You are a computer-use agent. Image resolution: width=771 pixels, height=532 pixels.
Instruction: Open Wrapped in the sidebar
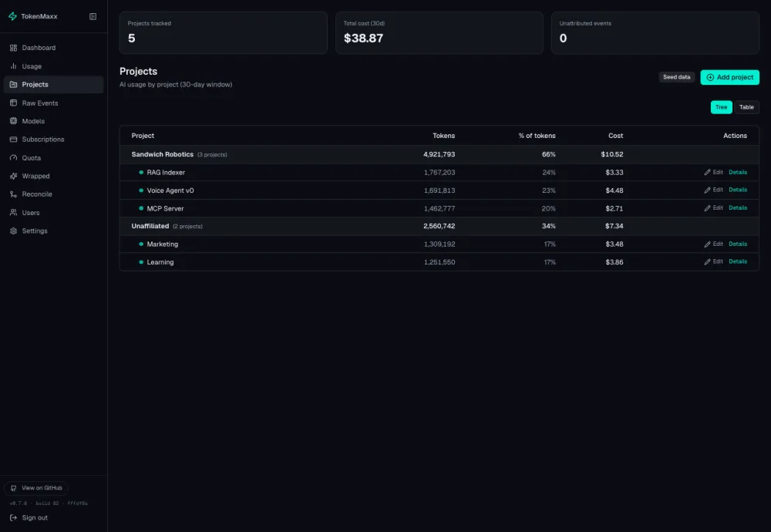pos(54,176)
